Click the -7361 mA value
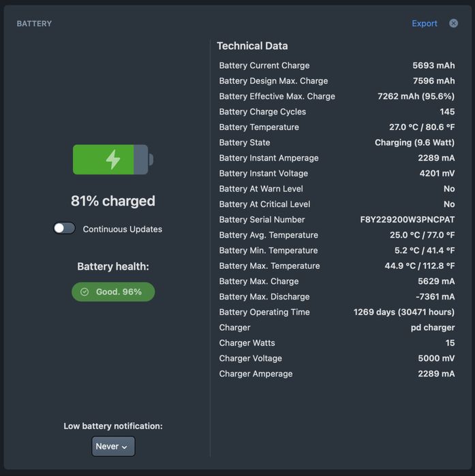The width and height of the screenshot is (475, 476). [x=435, y=297]
